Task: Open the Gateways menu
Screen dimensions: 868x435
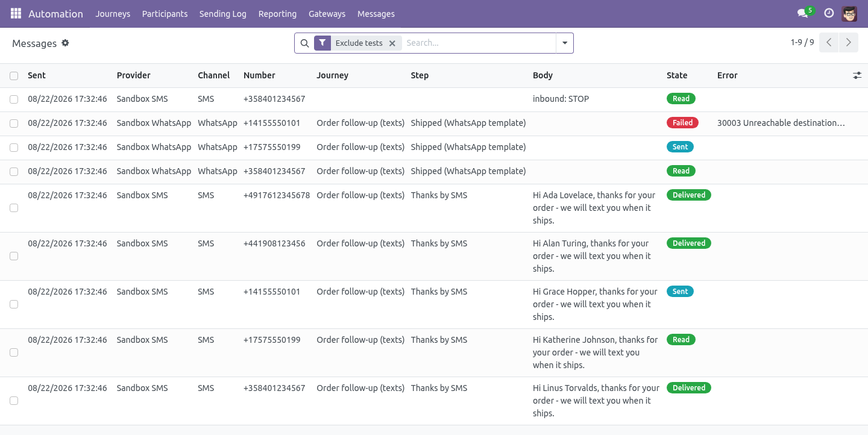Action: click(x=327, y=13)
